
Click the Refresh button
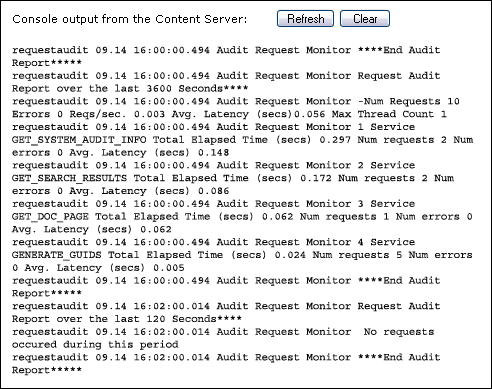tap(305, 19)
